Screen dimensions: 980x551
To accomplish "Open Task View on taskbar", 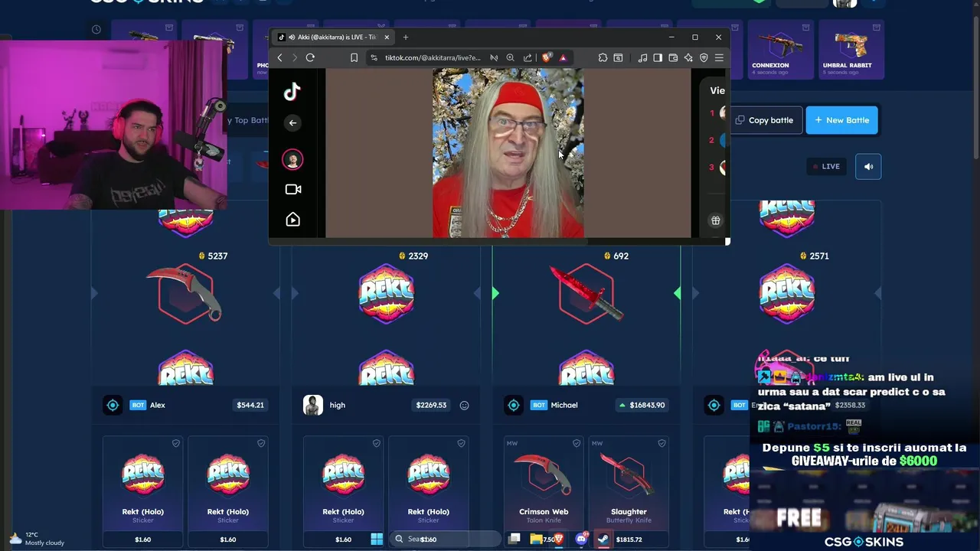I will (514, 539).
